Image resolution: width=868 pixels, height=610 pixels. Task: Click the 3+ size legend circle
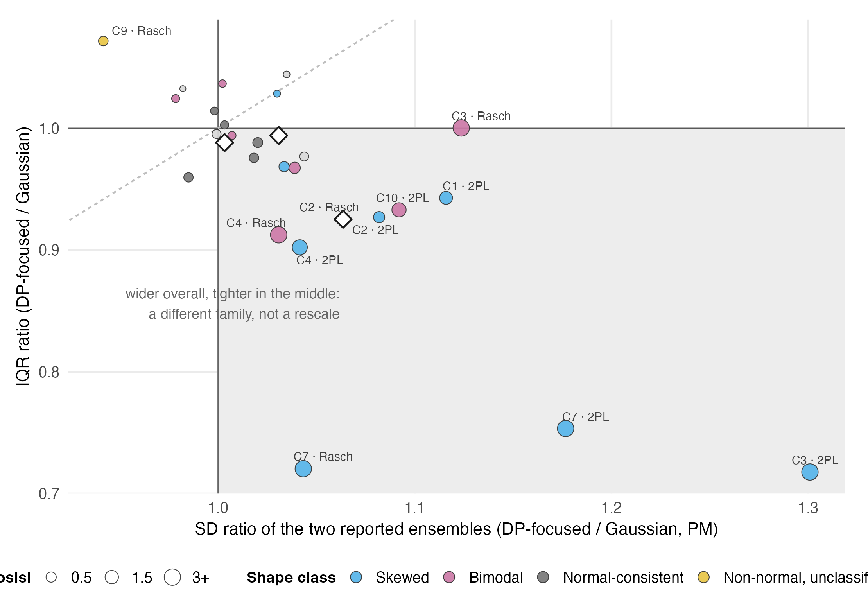click(x=172, y=577)
